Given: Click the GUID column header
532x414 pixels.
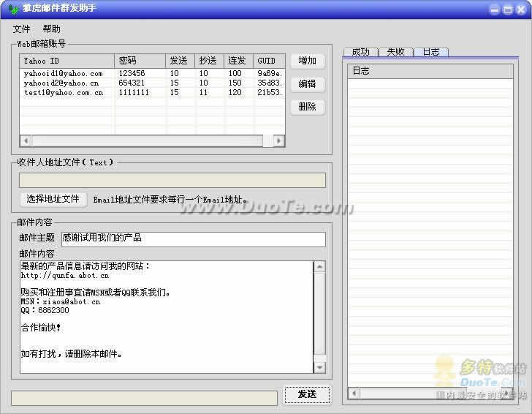Looking at the screenshot, I should click(x=269, y=61).
